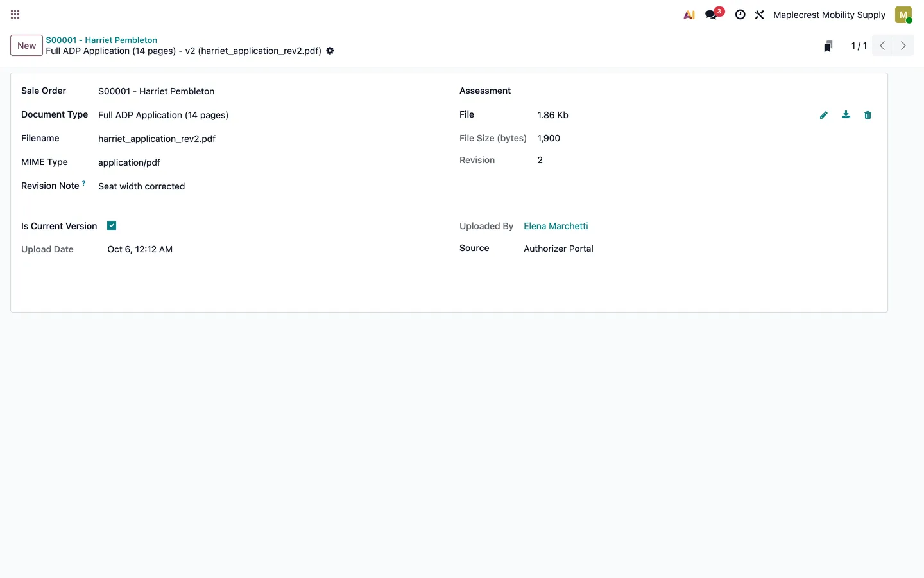Edit the MIME Type field
This screenshot has height=578, width=924.
(x=268, y=162)
